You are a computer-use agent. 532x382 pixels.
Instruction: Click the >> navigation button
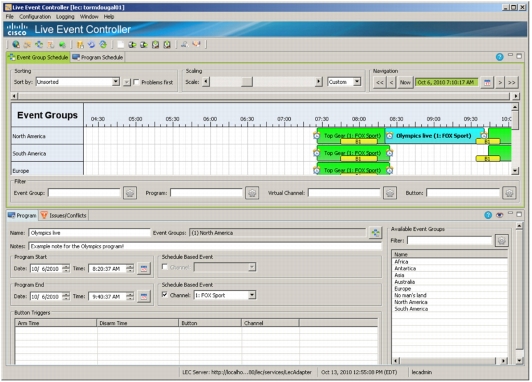coord(512,82)
